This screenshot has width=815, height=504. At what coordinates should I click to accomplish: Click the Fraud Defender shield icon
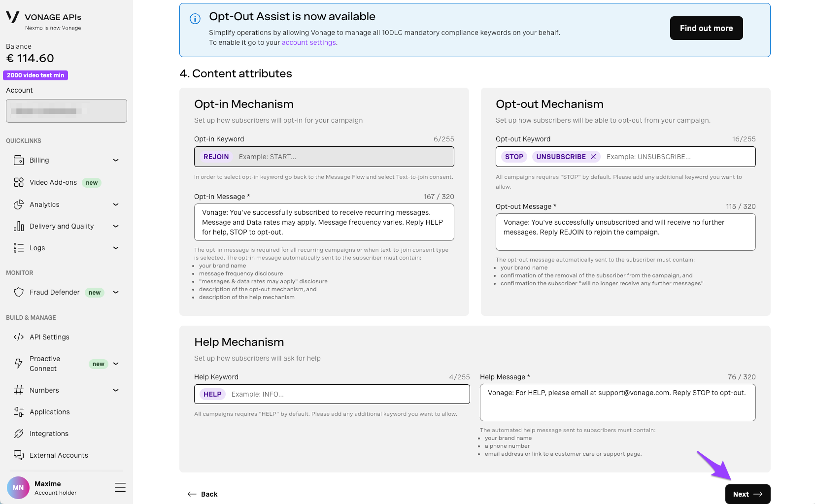[18, 292]
